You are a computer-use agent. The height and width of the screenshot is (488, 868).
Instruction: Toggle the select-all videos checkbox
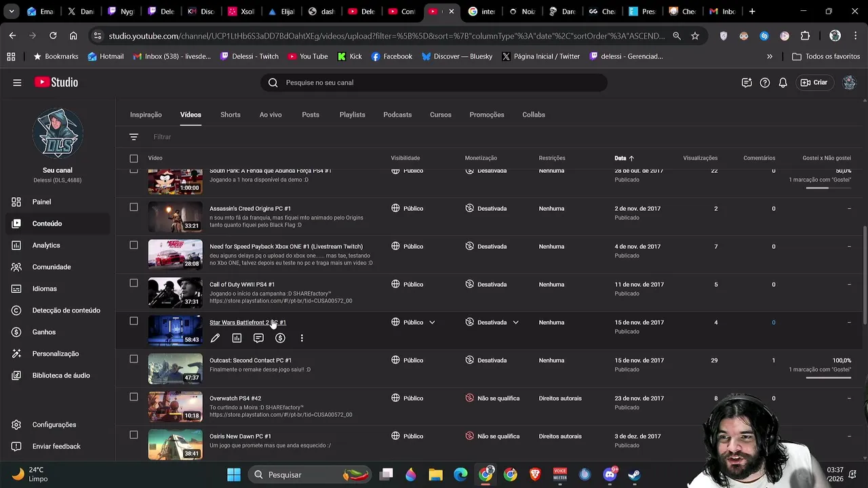click(134, 159)
